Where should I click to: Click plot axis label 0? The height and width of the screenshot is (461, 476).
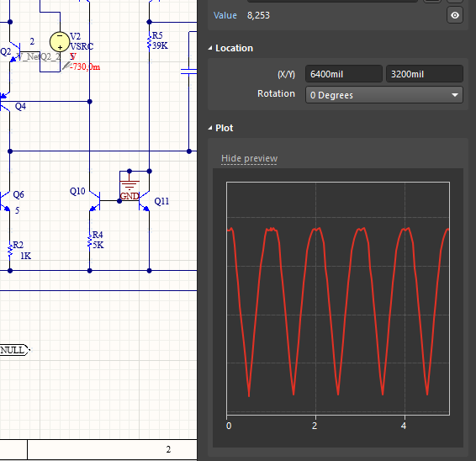(229, 426)
